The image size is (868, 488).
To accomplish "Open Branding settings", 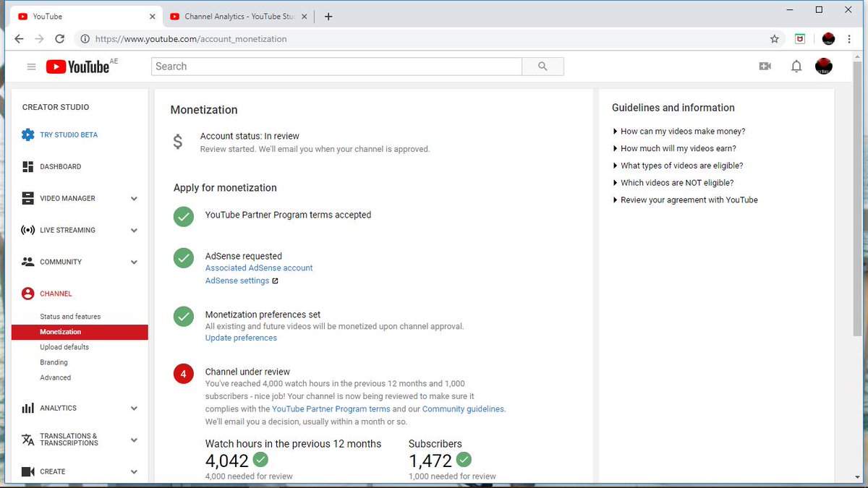I will [x=54, y=362].
